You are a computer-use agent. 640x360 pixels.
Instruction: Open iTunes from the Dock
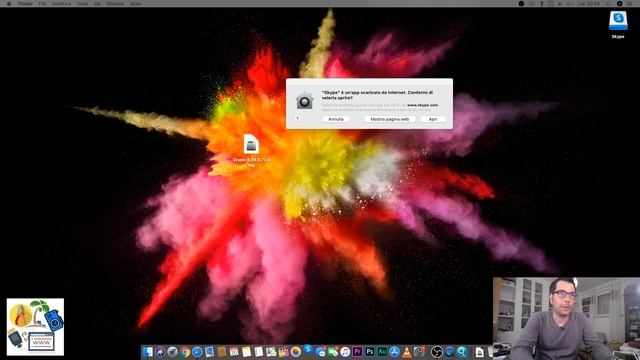click(345, 352)
